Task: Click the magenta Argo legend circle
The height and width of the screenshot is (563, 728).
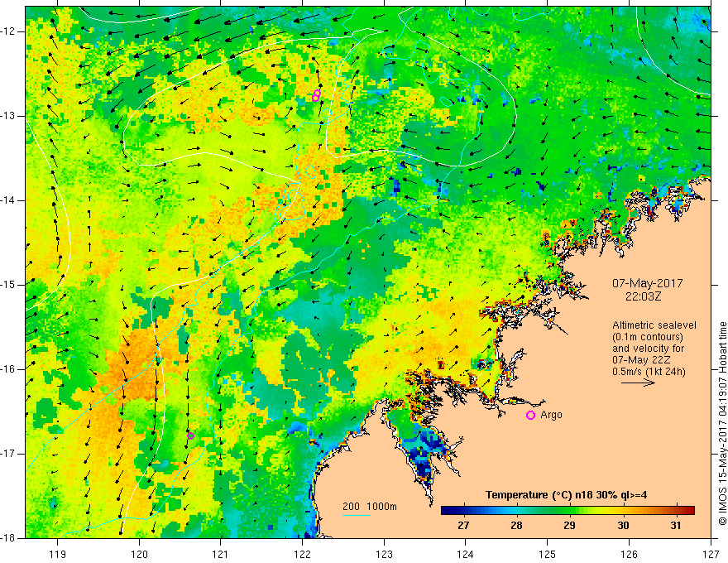Action: (x=530, y=416)
